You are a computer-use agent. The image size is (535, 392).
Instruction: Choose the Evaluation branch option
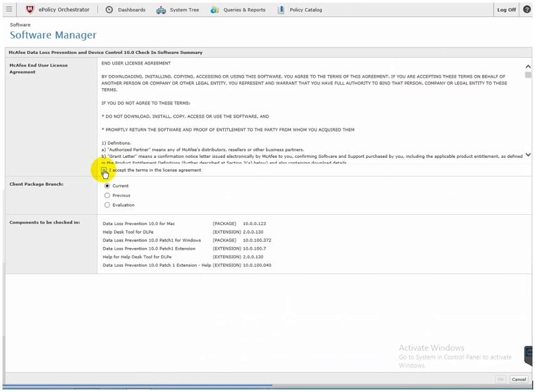[107, 205]
